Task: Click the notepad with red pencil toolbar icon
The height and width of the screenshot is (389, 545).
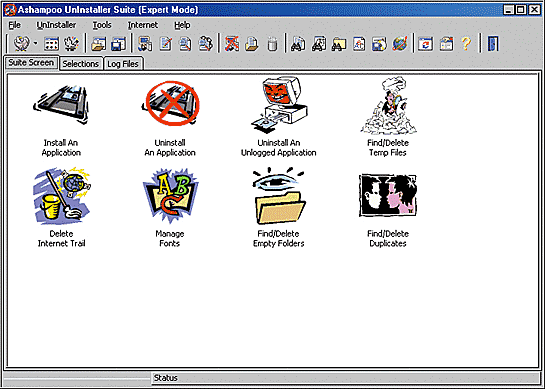Action: coord(166,44)
